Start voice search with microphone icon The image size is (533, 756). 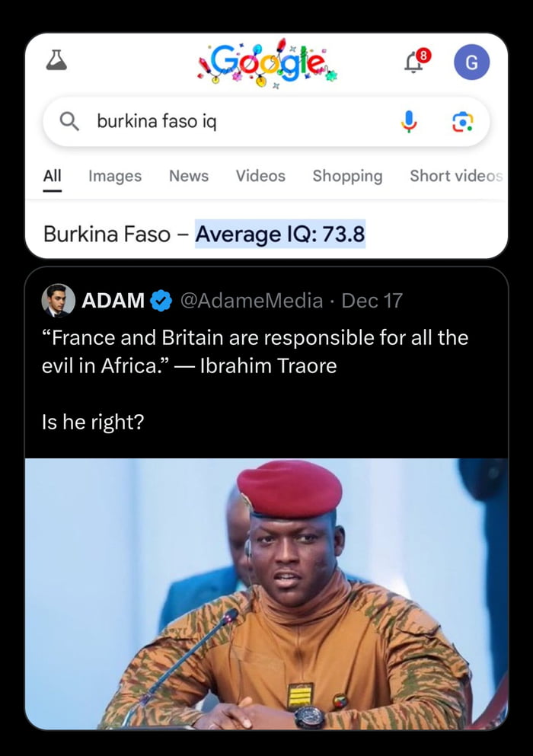coord(409,120)
